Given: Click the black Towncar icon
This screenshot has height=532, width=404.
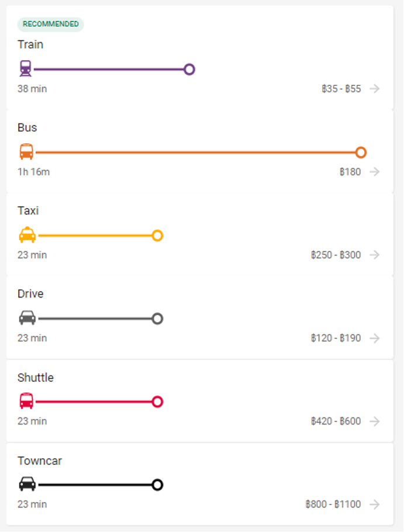Looking at the screenshot, I should point(27,484).
